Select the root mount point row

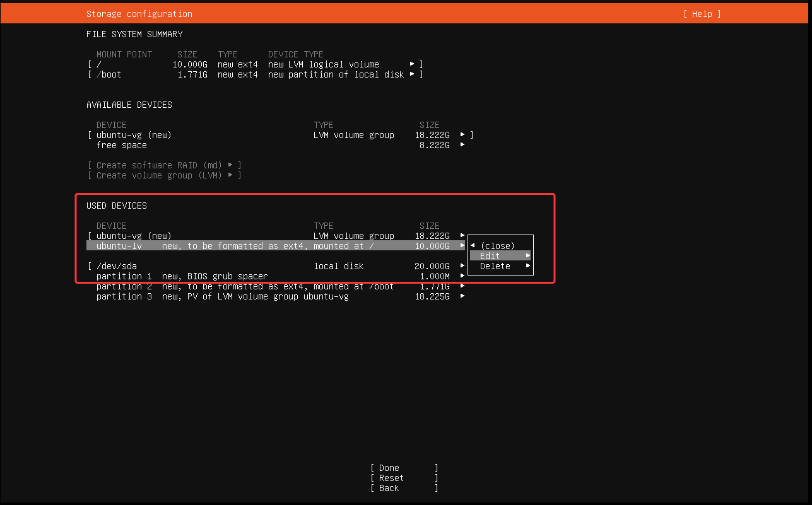(252, 64)
